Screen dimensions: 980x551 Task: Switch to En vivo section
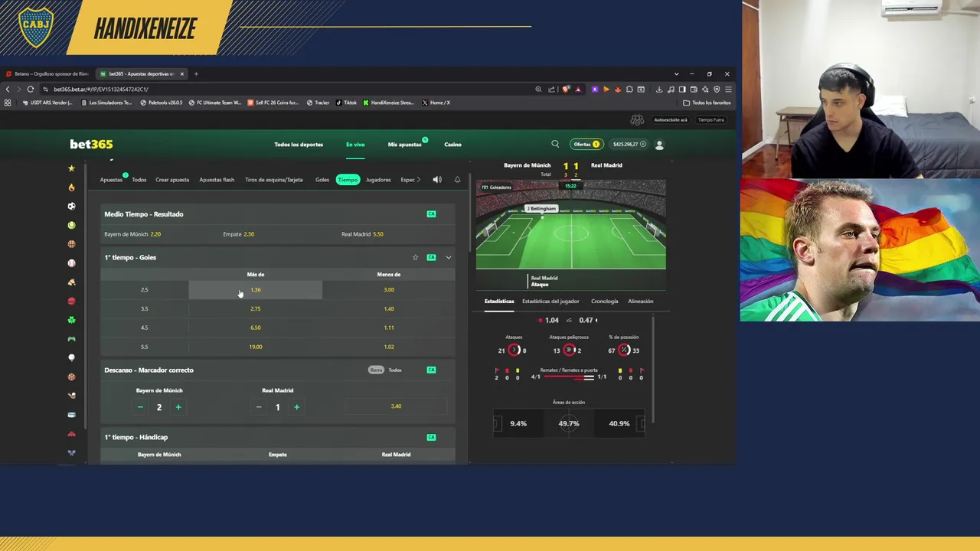pyautogui.click(x=355, y=145)
